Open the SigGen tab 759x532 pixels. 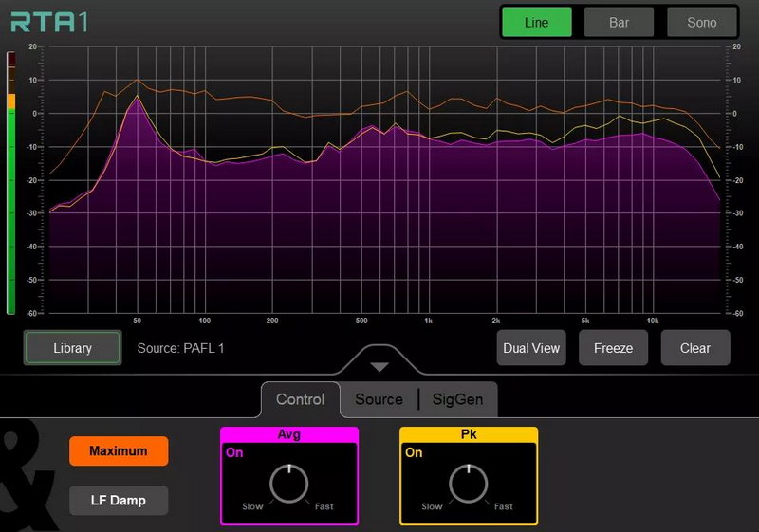[457, 399]
